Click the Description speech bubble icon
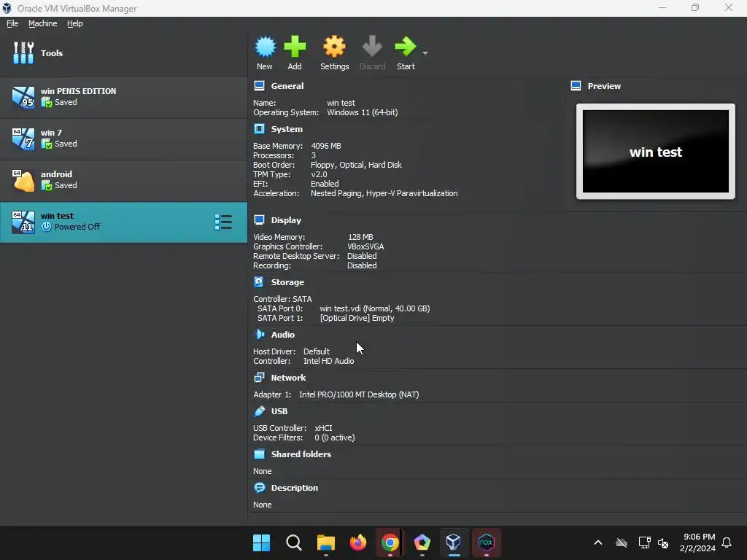 coord(259,488)
